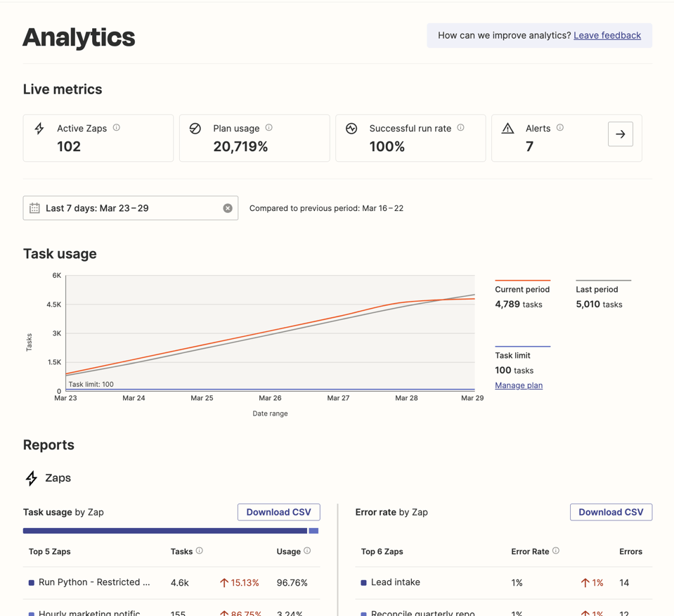Open the info tooltip beside the Tasks column
Screen dimensions: 674x616
pyautogui.click(x=201, y=551)
